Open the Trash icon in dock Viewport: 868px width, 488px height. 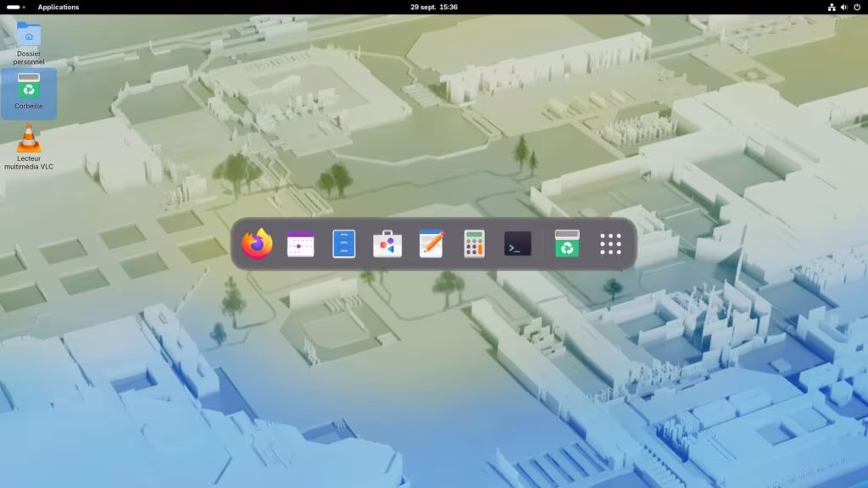coord(567,243)
